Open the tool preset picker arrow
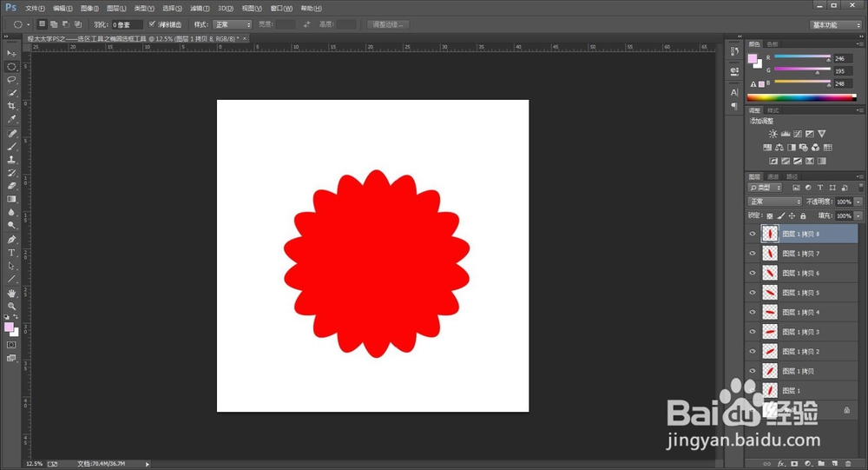 [x=29, y=24]
